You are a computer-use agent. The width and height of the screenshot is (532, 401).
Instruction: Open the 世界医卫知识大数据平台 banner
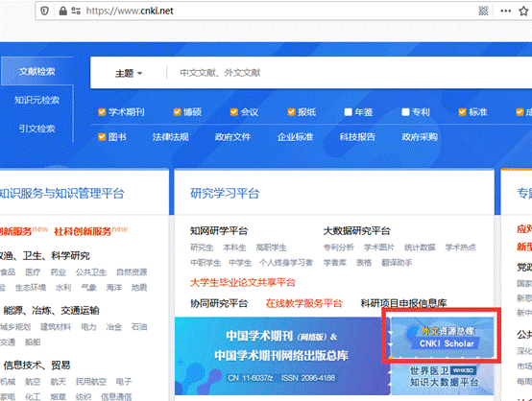(x=442, y=377)
